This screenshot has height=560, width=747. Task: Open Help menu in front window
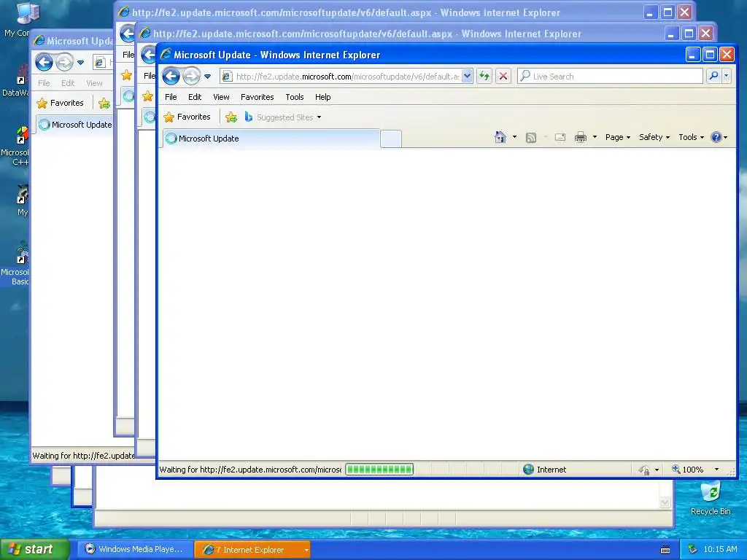322,97
